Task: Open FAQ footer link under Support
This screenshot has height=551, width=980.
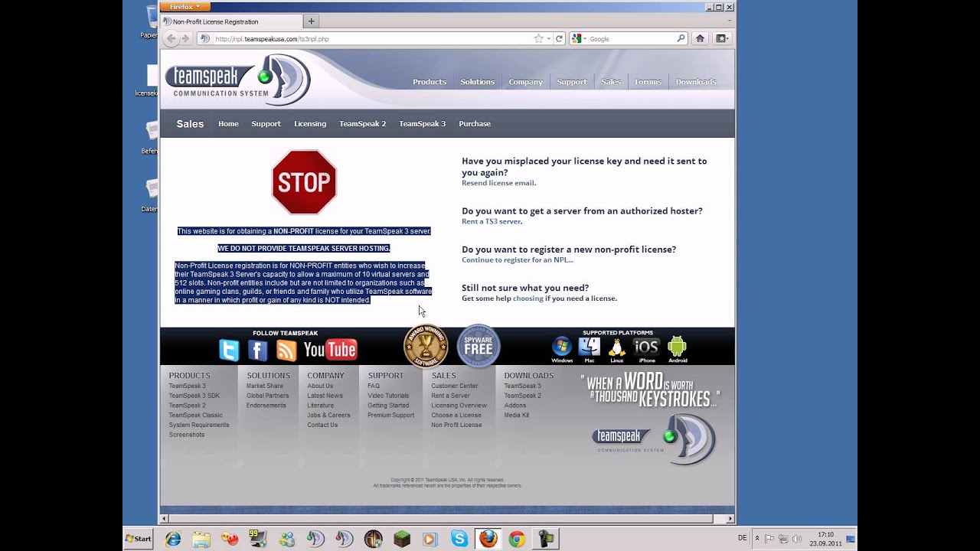Action: click(x=374, y=386)
